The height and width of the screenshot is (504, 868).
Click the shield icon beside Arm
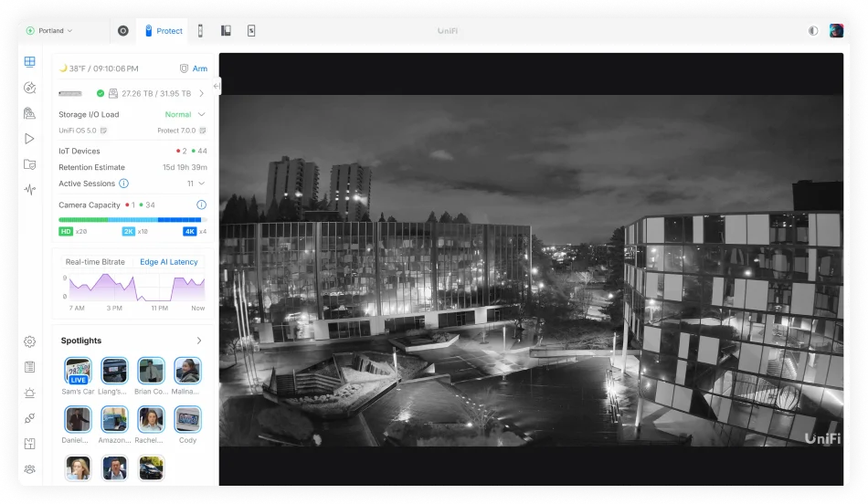pos(184,68)
